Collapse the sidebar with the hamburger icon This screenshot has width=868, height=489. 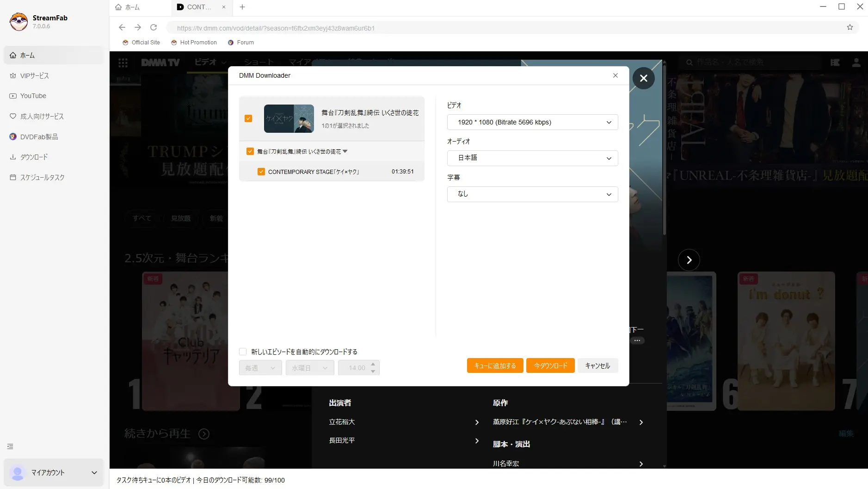10,446
